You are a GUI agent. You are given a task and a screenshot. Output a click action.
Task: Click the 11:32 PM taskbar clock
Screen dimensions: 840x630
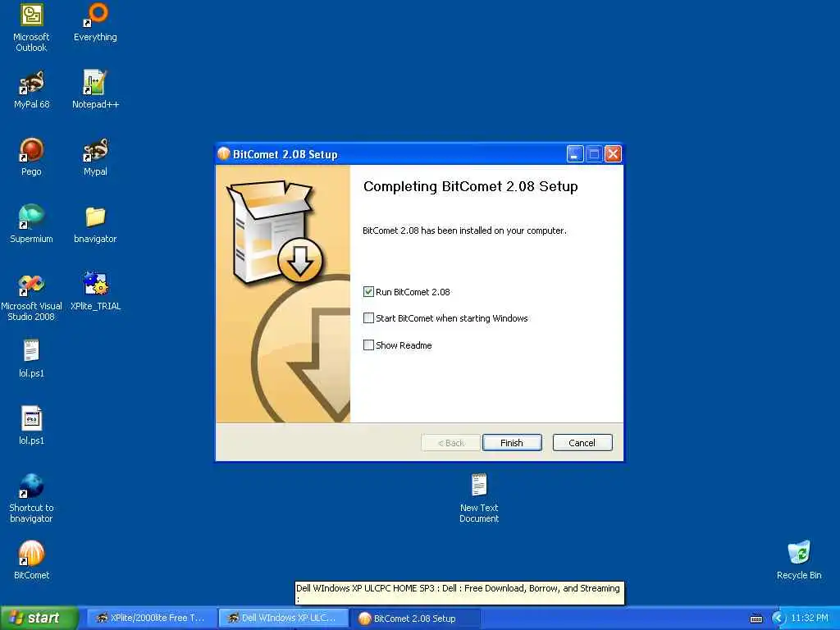click(x=810, y=619)
